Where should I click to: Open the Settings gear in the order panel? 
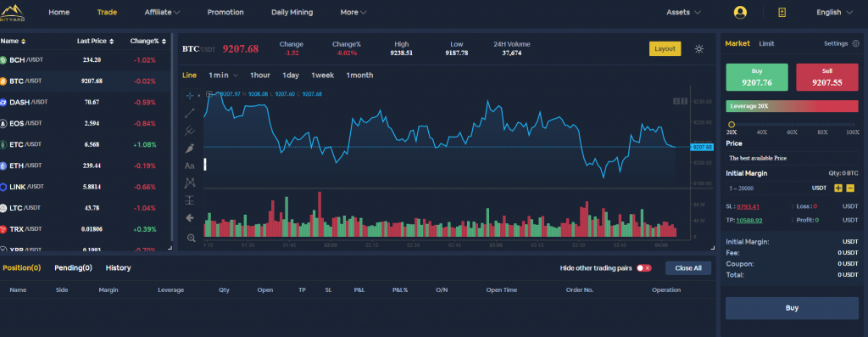(x=856, y=43)
